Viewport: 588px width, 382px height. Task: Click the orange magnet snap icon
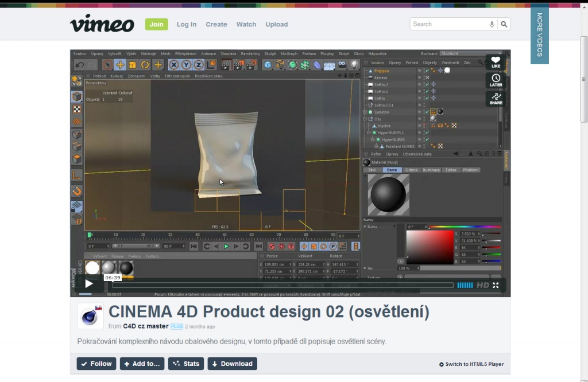click(77, 192)
